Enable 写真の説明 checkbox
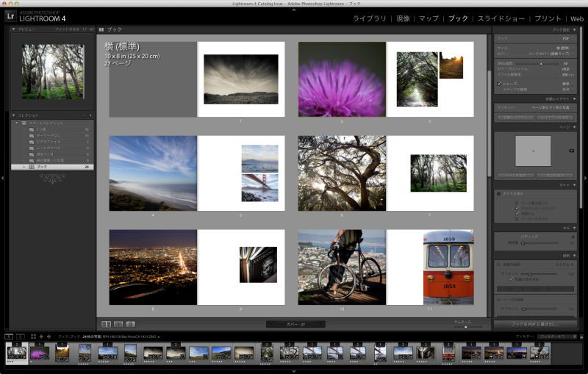This screenshot has width=588, height=374. (499, 265)
